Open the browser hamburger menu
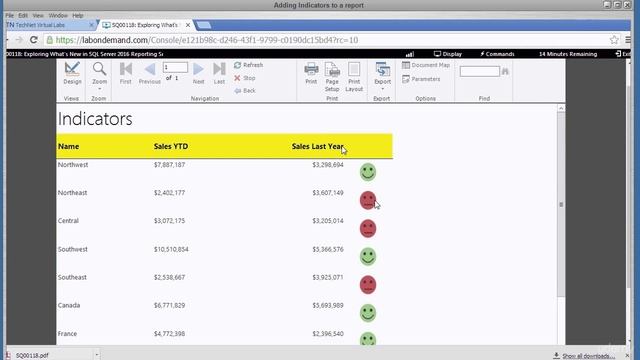This screenshot has width=640, height=360. pos(628,40)
